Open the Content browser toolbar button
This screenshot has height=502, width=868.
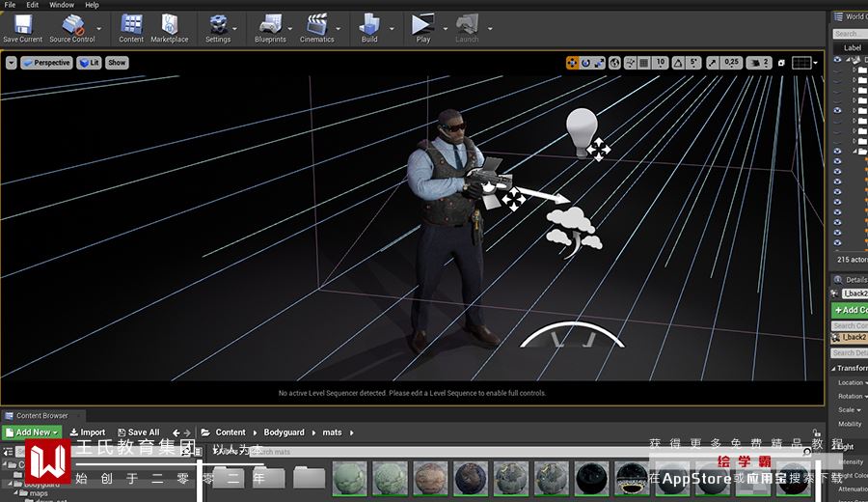[x=131, y=28]
